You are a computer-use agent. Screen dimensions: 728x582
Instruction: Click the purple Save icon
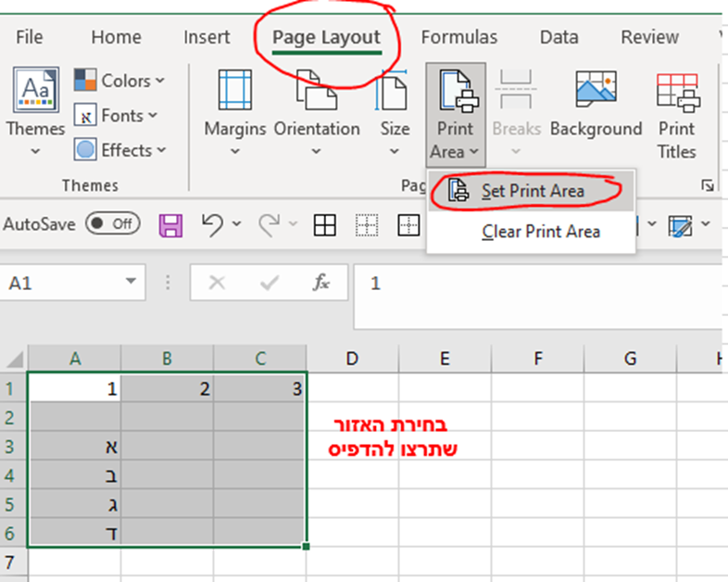(170, 225)
